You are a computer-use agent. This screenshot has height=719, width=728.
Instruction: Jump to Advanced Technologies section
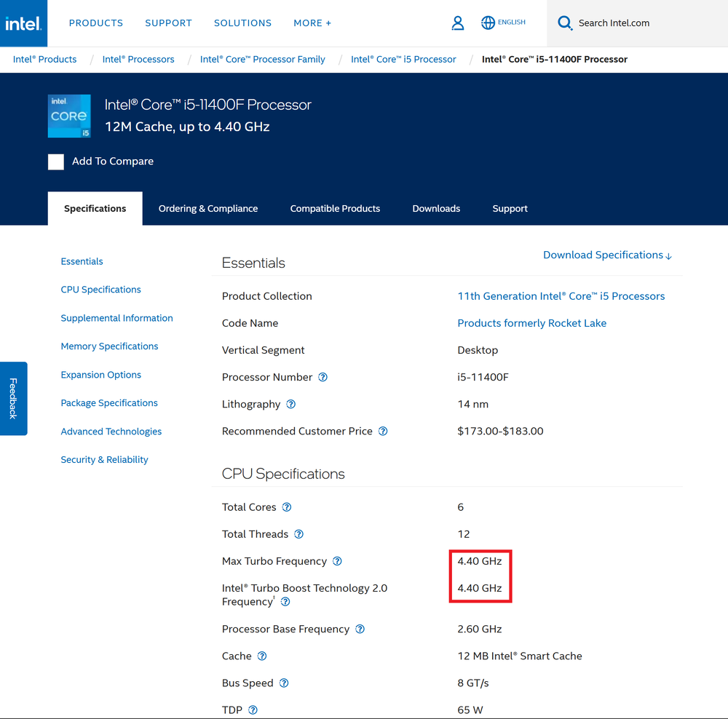click(111, 432)
